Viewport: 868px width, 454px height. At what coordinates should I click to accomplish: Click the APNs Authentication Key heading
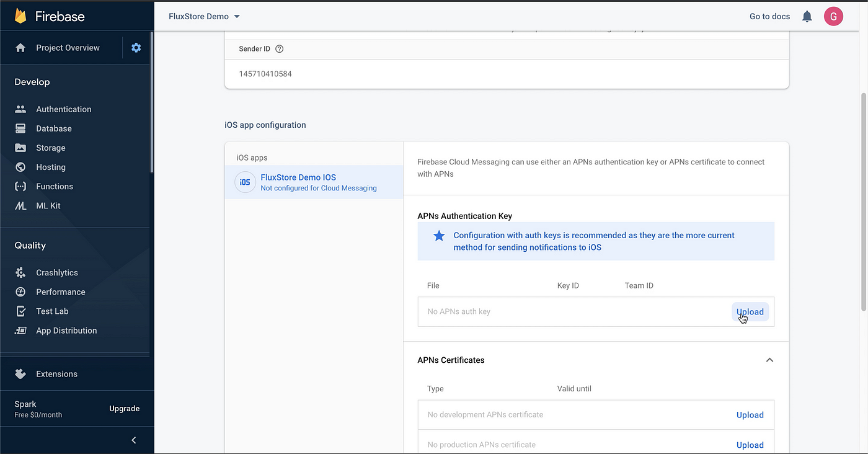pos(465,216)
